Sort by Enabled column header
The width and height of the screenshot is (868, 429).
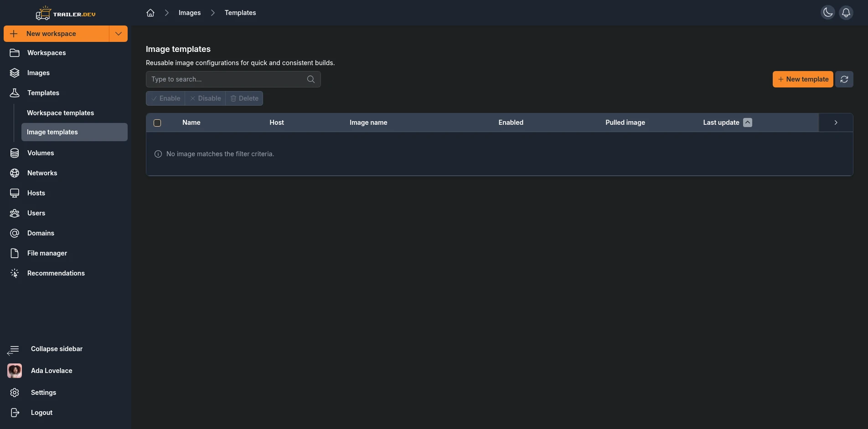511,123
